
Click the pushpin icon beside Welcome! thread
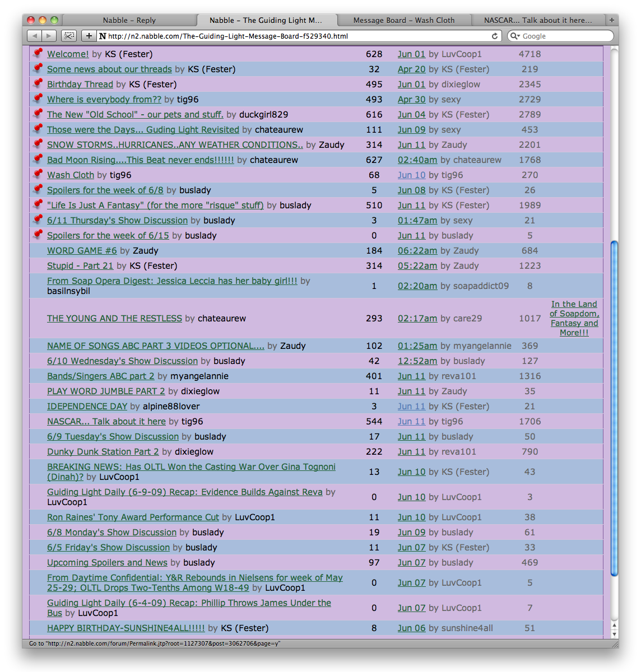[x=38, y=54]
